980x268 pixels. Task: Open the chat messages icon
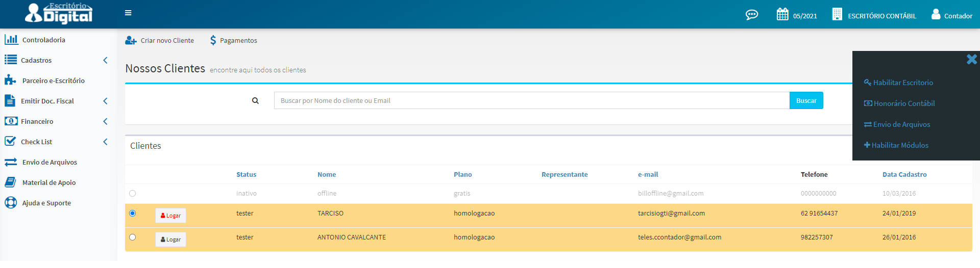coord(752,15)
